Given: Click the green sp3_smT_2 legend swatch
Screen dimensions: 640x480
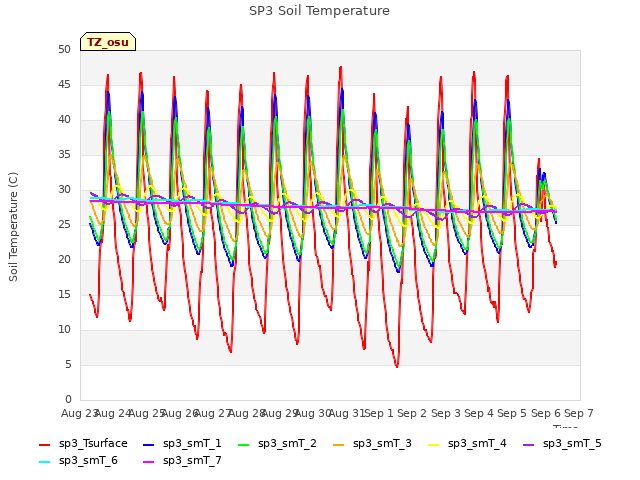Looking at the screenshot, I should pyautogui.click(x=244, y=444).
